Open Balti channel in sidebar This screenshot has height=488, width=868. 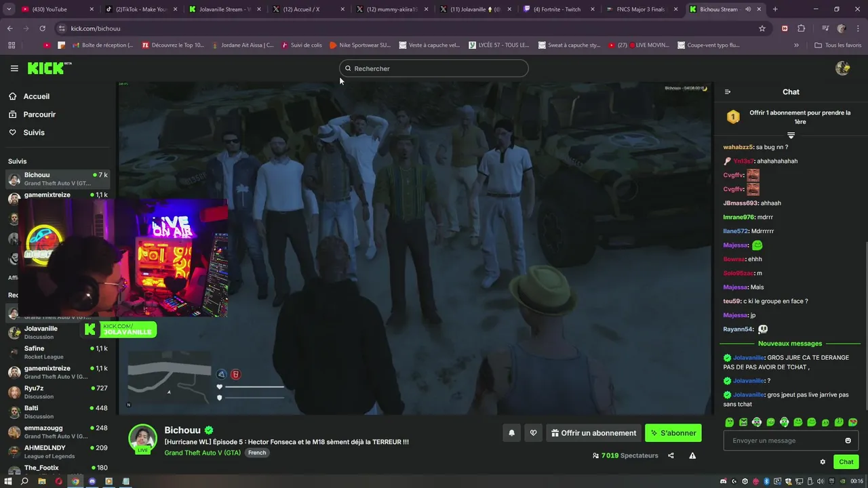tap(58, 412)
